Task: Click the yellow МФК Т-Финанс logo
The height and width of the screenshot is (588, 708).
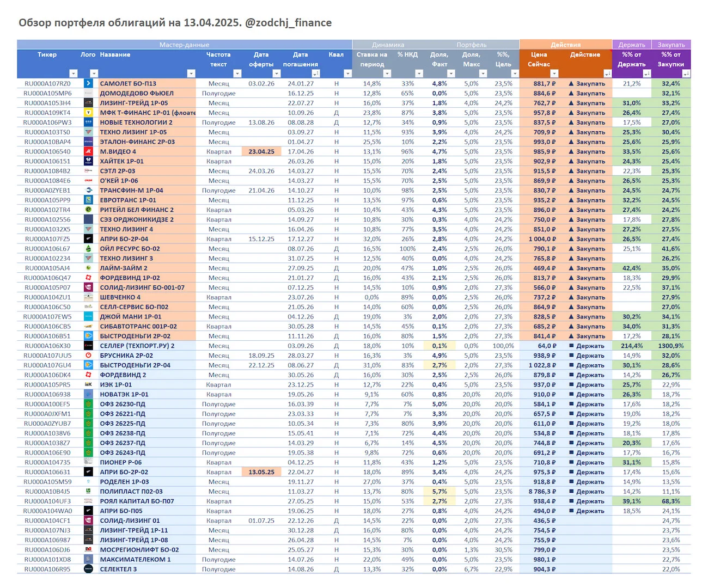Action: 88,113
